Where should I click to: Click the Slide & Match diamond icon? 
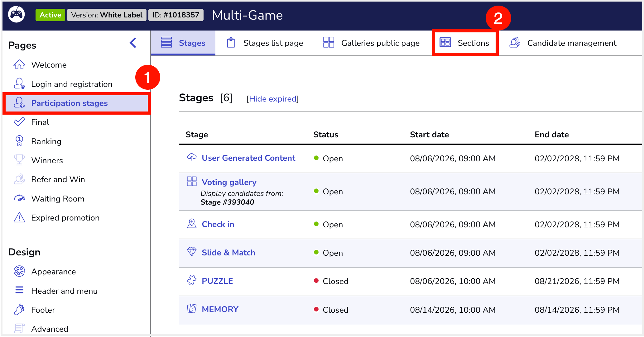coord(192,252)
